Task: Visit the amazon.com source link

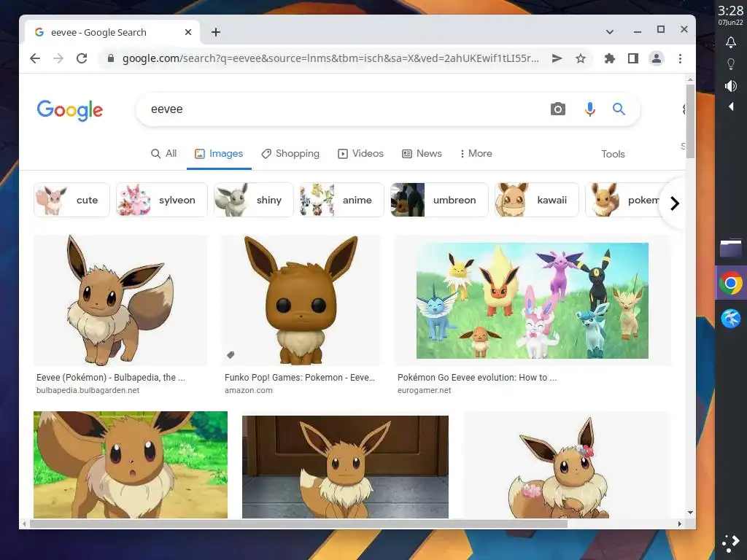Action: (x=248, y=391)
